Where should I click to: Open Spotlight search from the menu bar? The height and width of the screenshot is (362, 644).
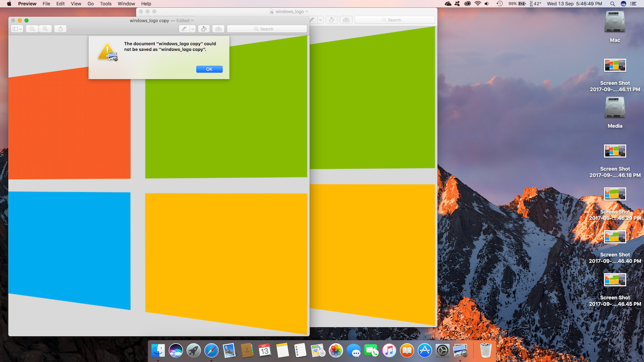612,4
